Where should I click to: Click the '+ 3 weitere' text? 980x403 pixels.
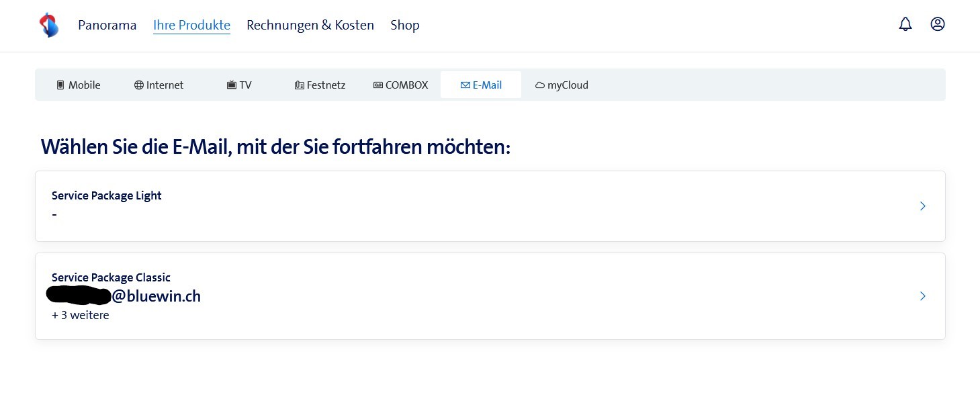[80, 315]
